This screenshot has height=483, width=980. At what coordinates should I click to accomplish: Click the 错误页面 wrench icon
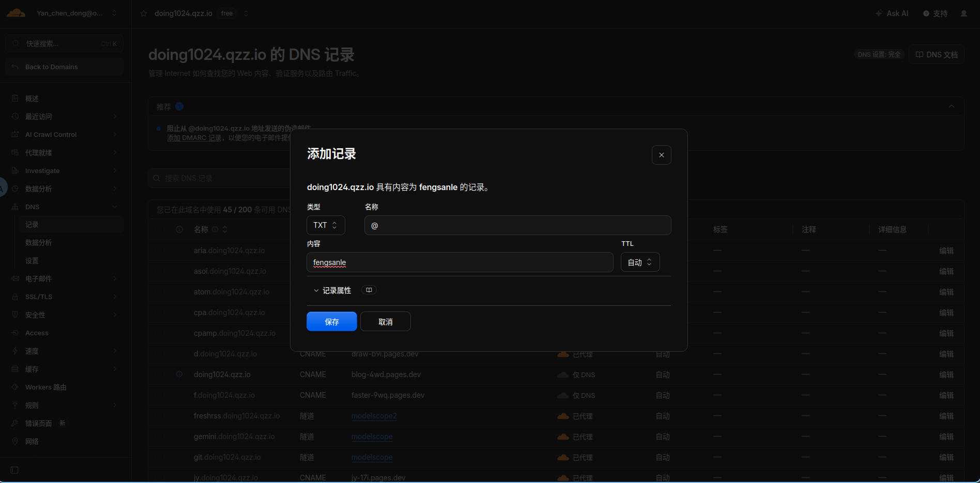15,423
